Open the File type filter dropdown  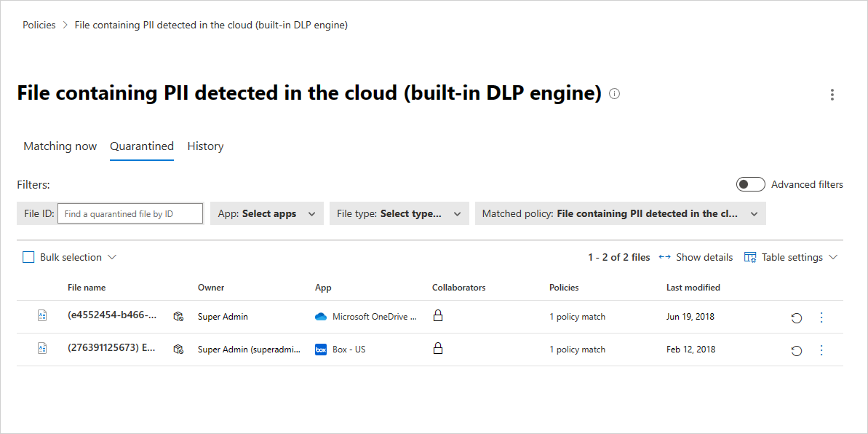(399, 214)
